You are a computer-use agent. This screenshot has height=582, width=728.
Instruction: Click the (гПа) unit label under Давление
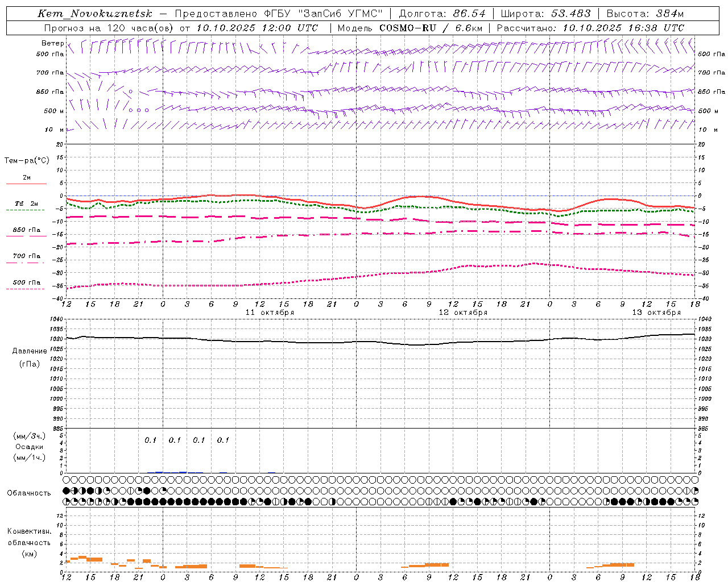(x=30, y=364)
